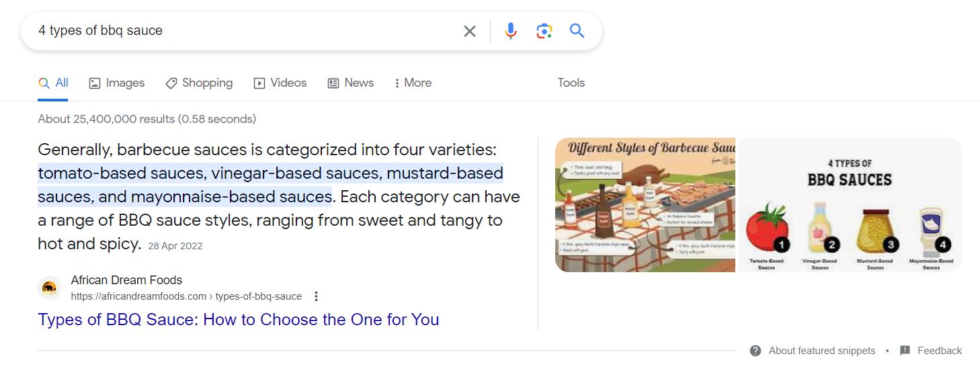Viewport: 980px width, 385px height.
Task: Open the African Dream Foods favicon
Action: (x=49, y=288)
